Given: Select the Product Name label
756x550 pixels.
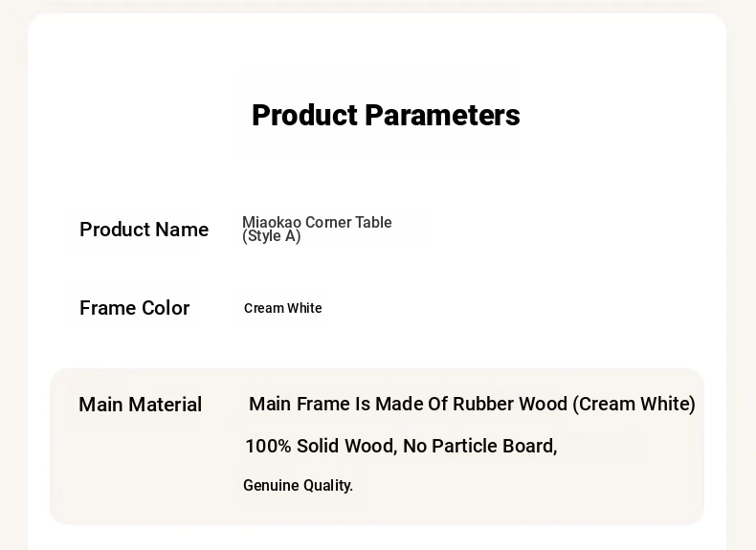Looking at the screenshot, I should pyautogui.click(x=144, y=230).
